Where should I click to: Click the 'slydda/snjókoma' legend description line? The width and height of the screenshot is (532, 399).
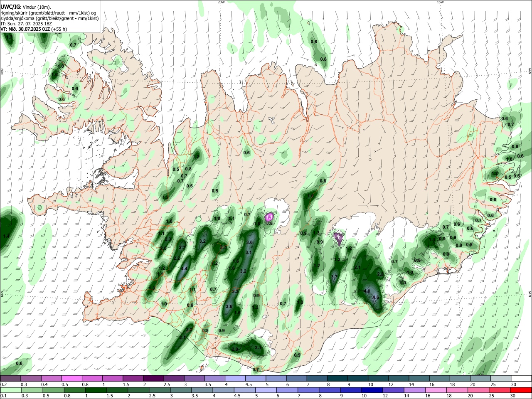pyautogui.click(x=49, y=18)
